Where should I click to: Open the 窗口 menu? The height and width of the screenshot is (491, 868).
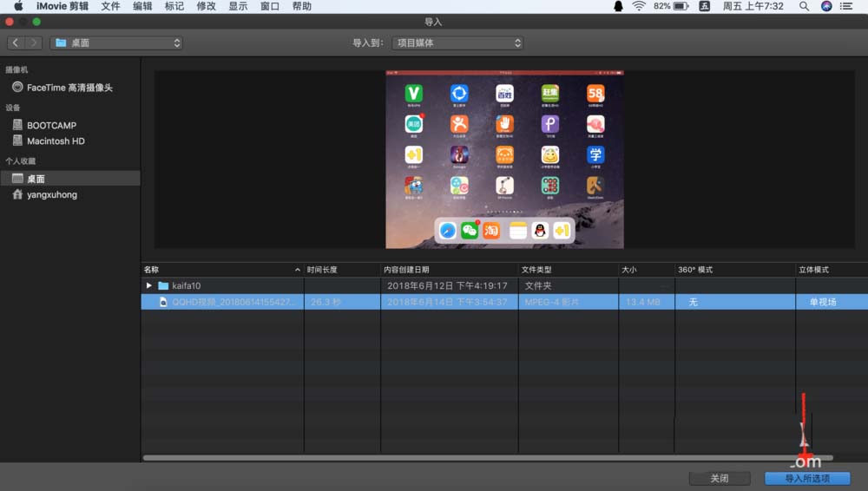click(x=270, y=6)
